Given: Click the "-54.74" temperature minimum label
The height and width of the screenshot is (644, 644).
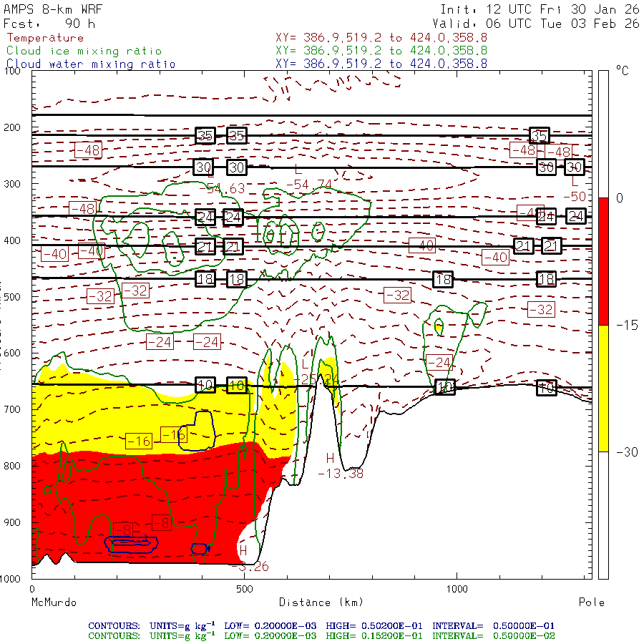Looking at the screenshot, I should pyautogui.click(x=309, y=185).
